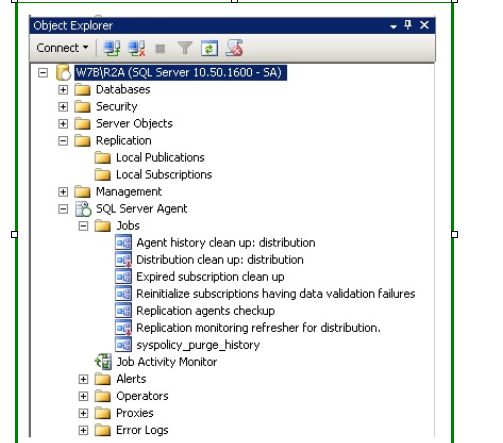Expand the Operators folder
The image size is (503, 443).
(83, 396)
